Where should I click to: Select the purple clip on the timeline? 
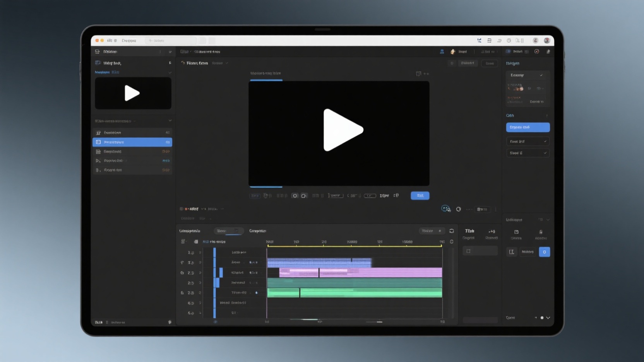(379, 273)
